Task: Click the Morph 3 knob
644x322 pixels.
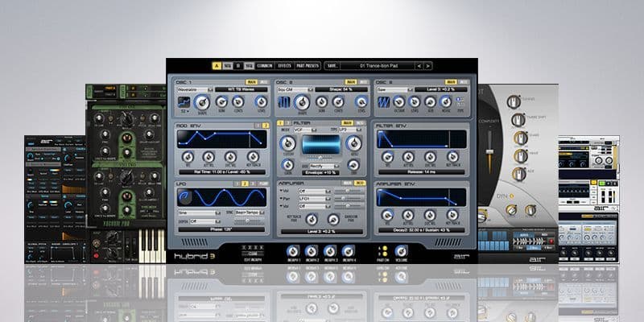Action: click(330, 251)
